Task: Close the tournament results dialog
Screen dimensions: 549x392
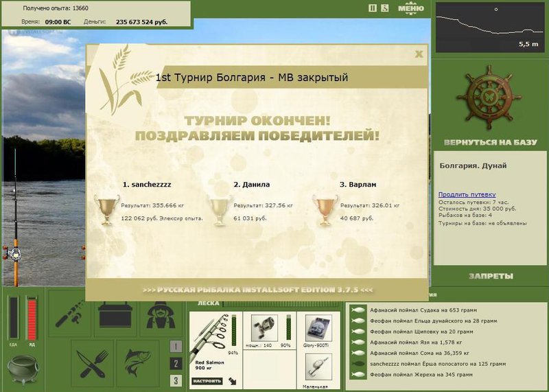Action: [x=419, y=54]
